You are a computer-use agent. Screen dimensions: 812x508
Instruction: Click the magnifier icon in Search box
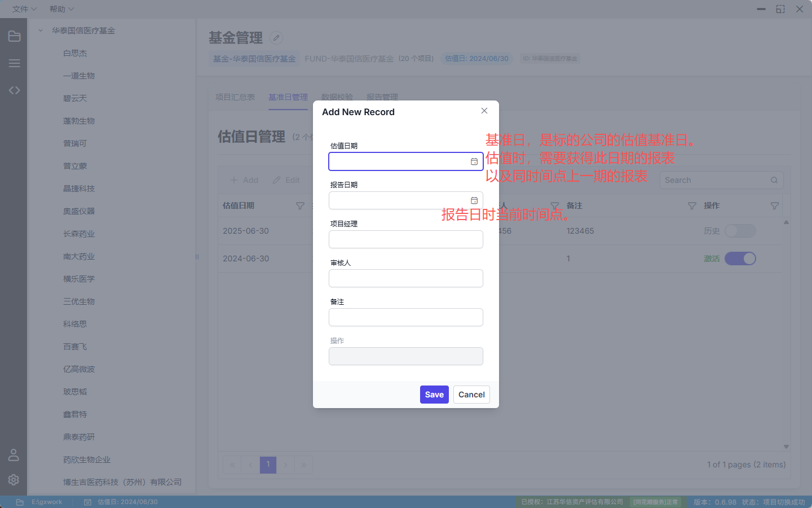coord(774,180)
